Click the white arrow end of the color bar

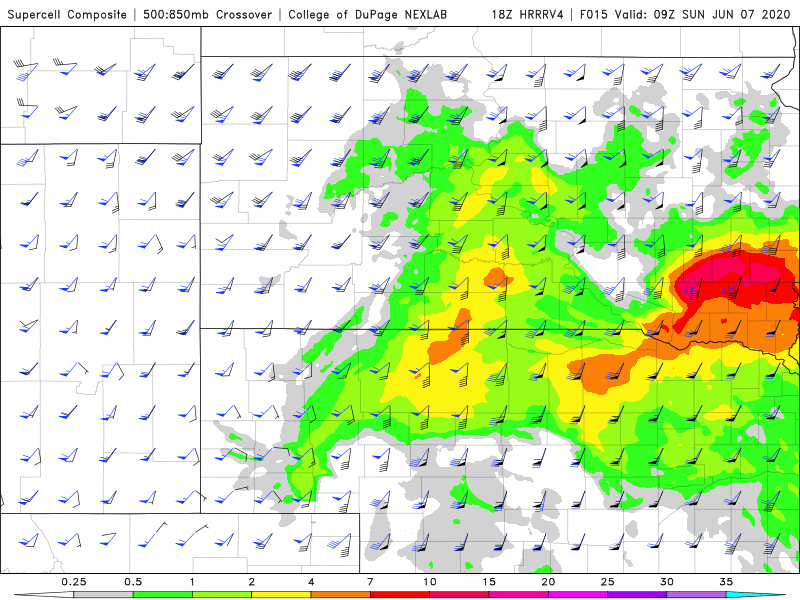44,595
